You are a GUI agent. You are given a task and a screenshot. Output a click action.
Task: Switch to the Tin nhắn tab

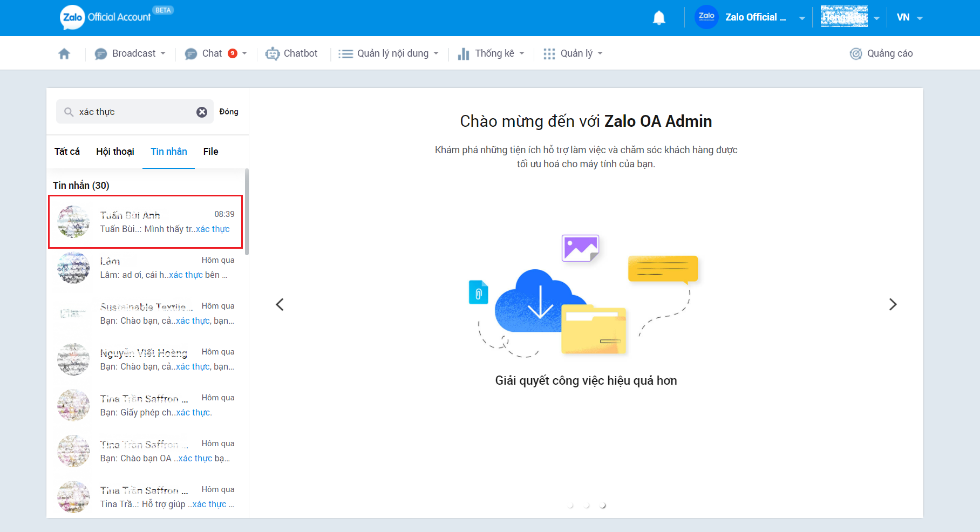(x=169, y=152)
